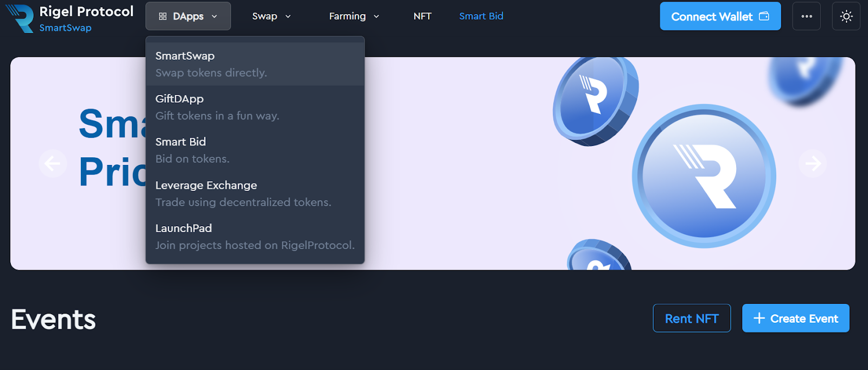868x370 pixels.
Task: Select SmartSwap from DApps menu
Action: (x=255, y=64)
